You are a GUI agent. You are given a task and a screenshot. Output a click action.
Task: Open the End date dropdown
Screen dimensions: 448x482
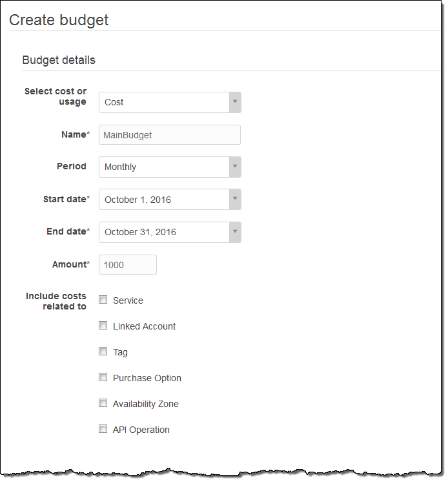(x=170, y=232)
